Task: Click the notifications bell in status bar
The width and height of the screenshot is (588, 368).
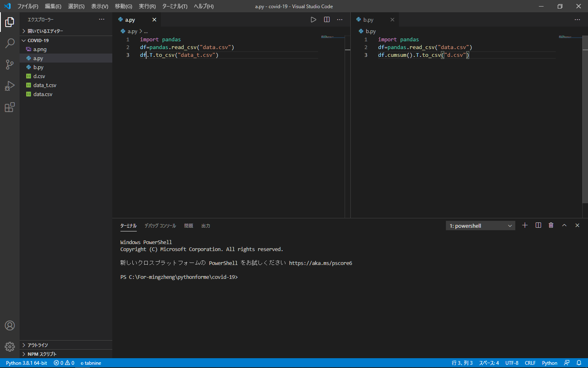Action: click(579, 363)
